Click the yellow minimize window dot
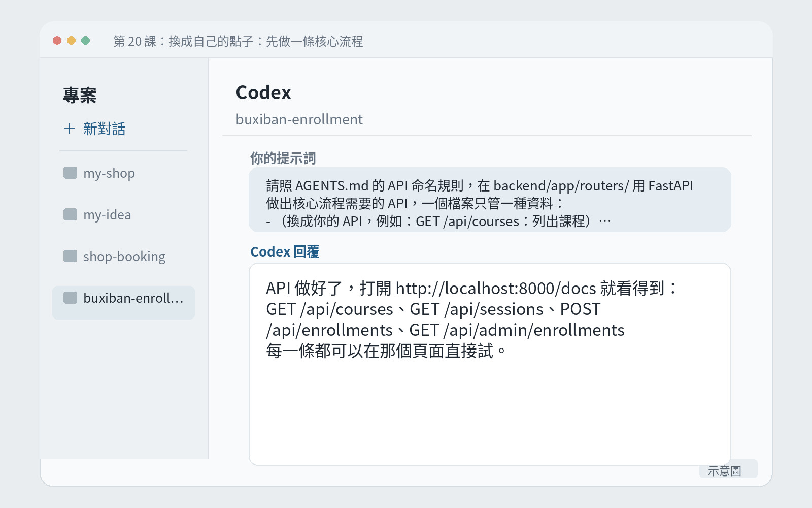Screen dimensions: 812x508 tap(72, 41)
